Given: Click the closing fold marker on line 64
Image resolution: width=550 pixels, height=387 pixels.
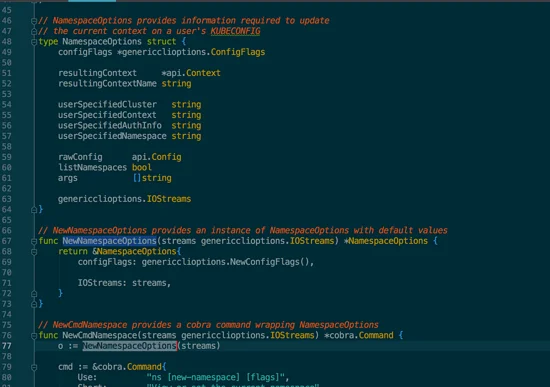Looking at the screenshot, I should pyautogui.click(x=34, y=210).
